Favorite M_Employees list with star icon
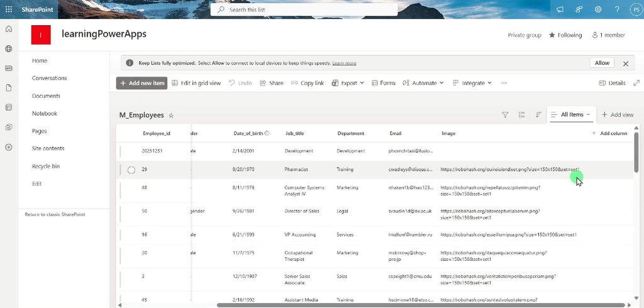644x308 pixels. coord(171,116)
